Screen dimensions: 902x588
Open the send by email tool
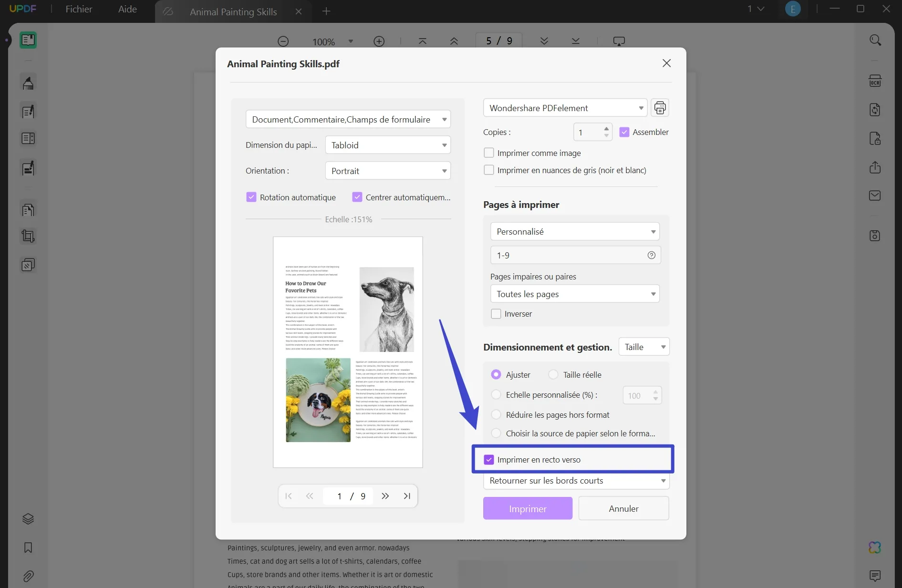tap(875, 196)
